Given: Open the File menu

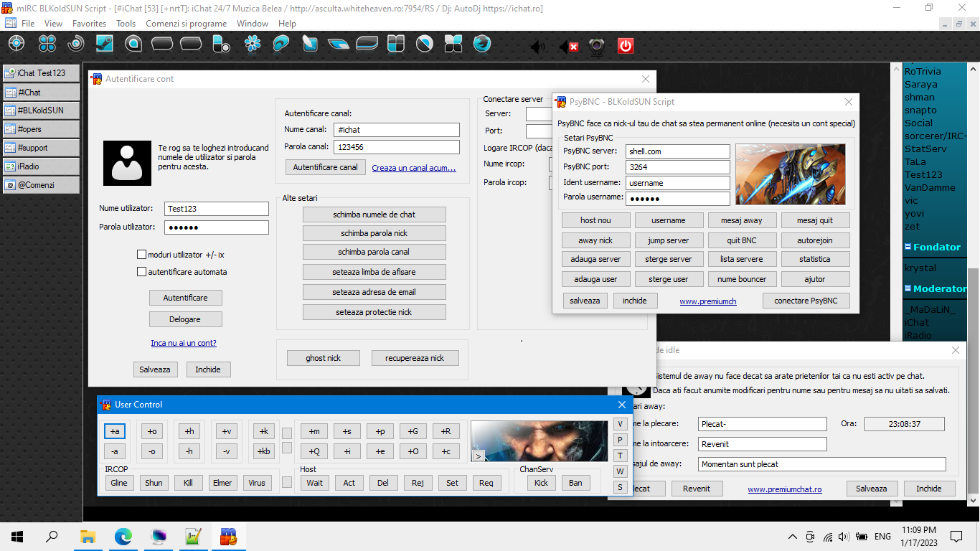Looking at the screenshot, I should [x=28, y=24].
